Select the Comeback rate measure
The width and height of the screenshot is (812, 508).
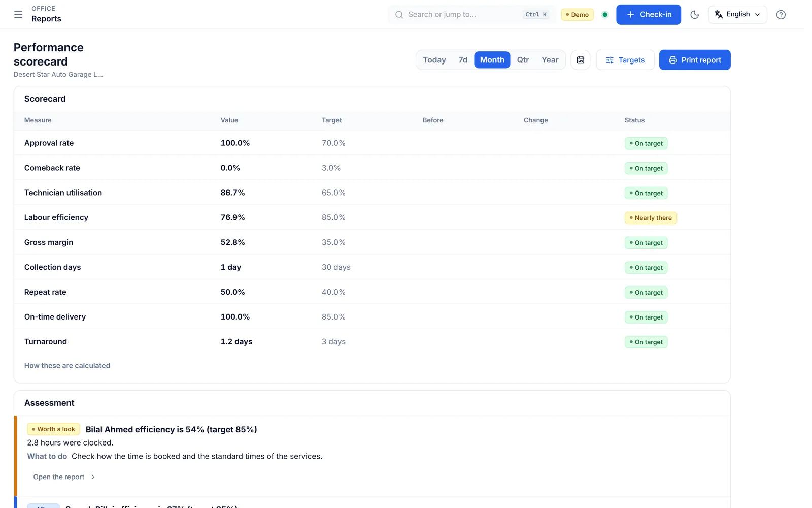[x=52, y=168]
